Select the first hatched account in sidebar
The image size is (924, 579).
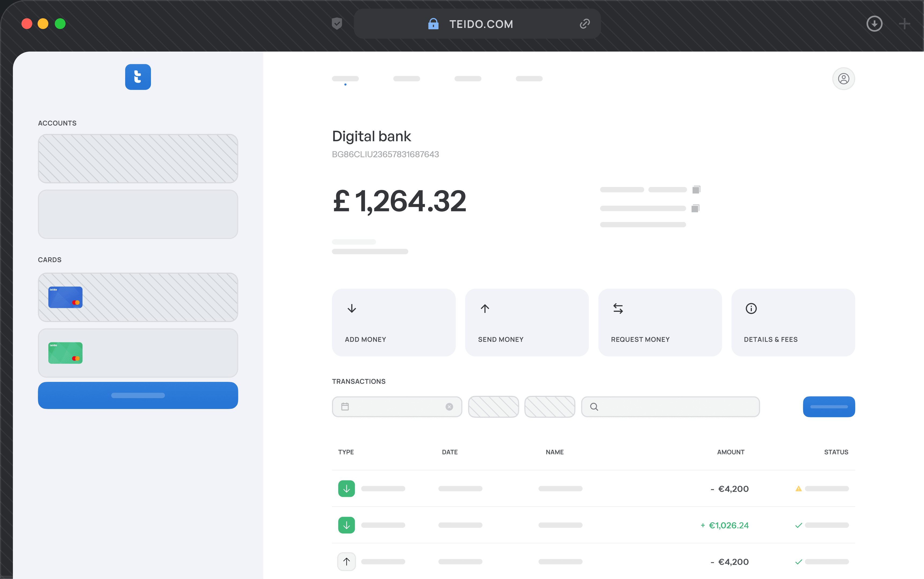click(x=138, y=158)
